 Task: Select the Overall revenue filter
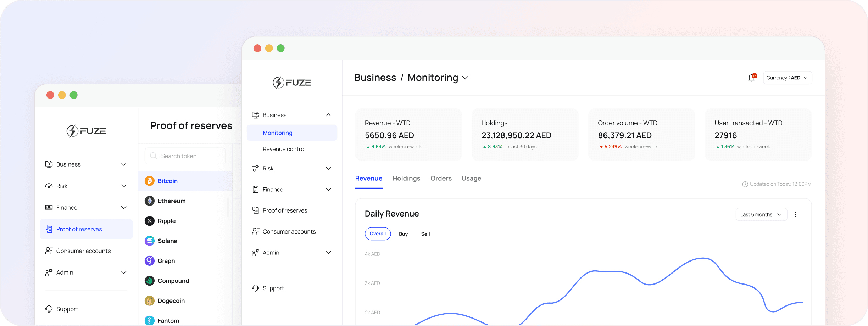(378, 234)
